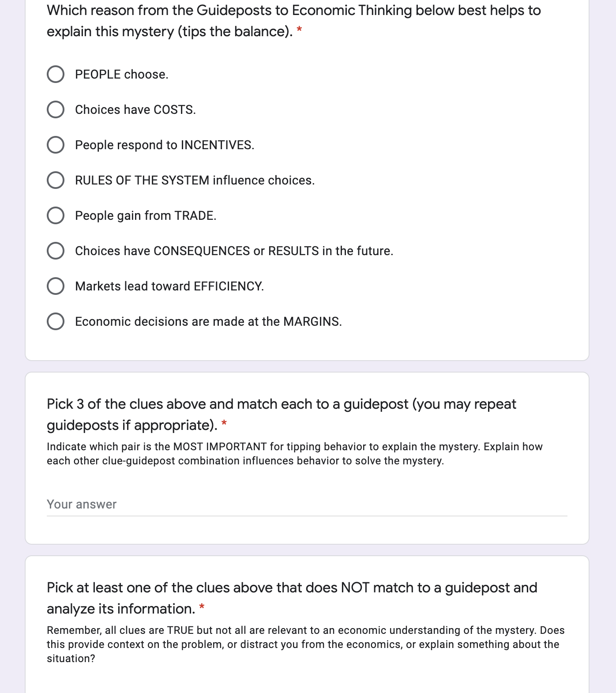Choose Markets lead toward EFFICIENCY
Viewport: 616px width, 693px height.
pyautogui.click(x=56, y=286)
